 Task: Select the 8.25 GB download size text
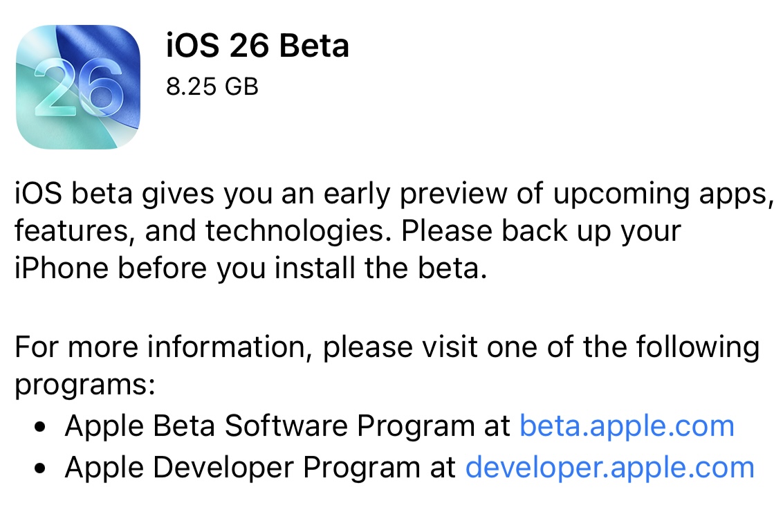212,87
